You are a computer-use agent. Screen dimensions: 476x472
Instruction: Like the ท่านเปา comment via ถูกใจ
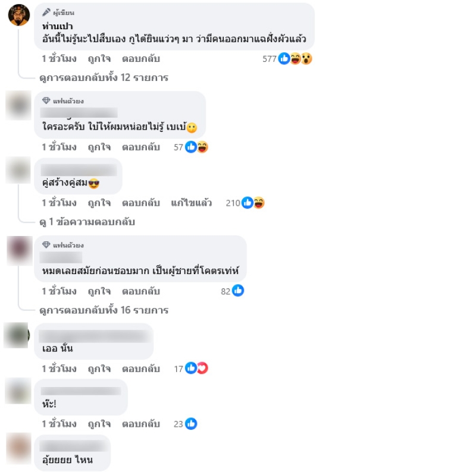99,59
